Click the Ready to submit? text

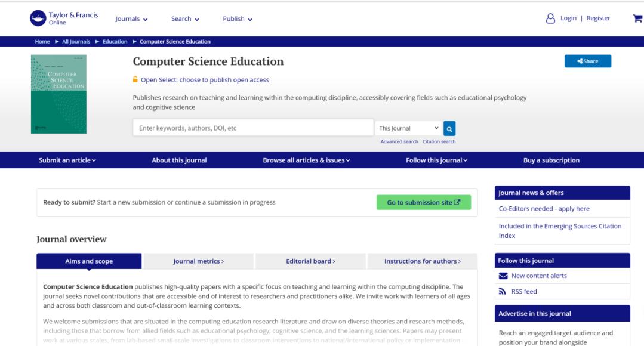click(x=69, y=202)
